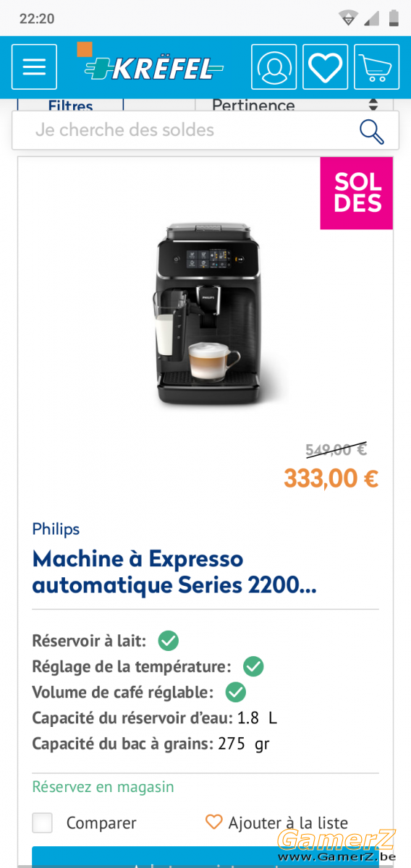
Task: Open the shopping cart icon
Action: (377, 67)
